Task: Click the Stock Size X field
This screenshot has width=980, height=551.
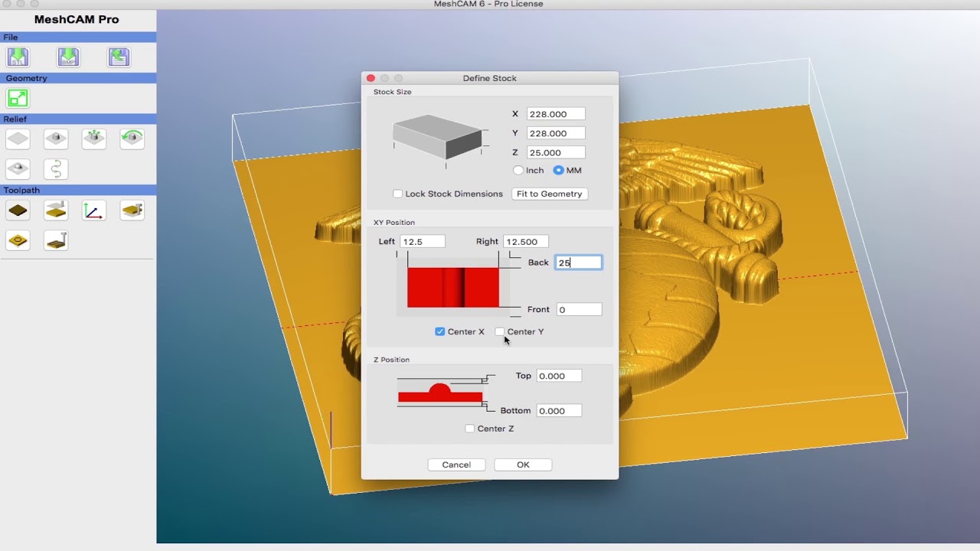Action: pyautogui.click(x=556, y=114)
